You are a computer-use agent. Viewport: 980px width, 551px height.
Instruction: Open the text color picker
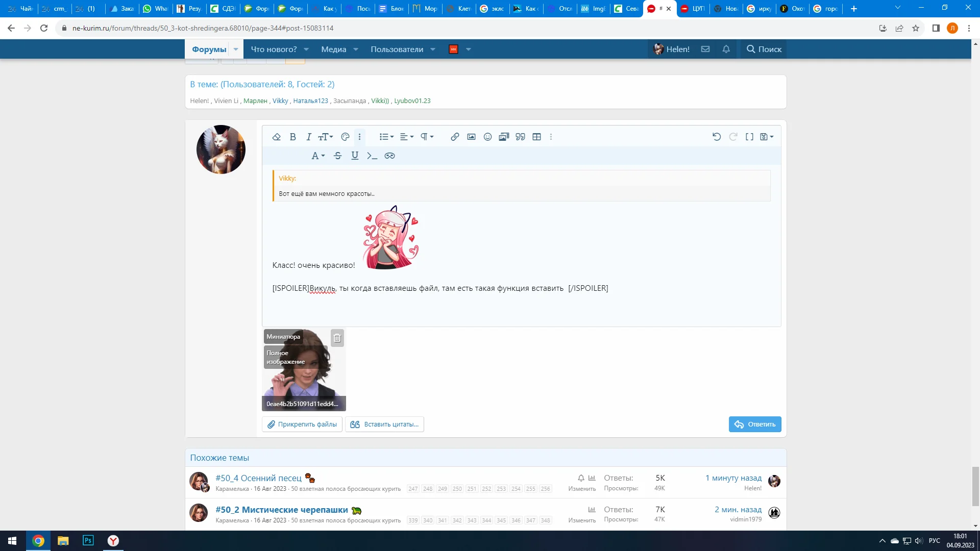(345, 137)
